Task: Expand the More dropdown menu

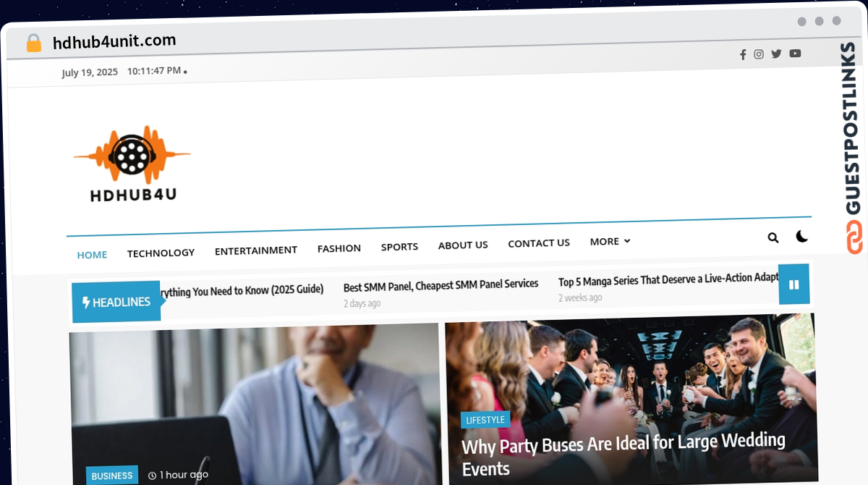Action: click(x=610, y=241)
